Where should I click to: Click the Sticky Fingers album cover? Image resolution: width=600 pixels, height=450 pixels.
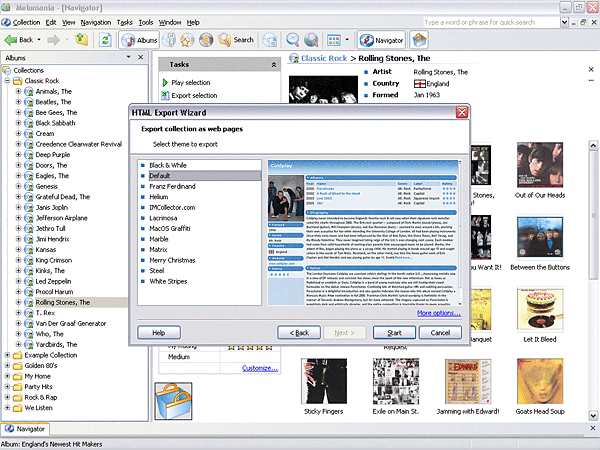tap(324, 381)
